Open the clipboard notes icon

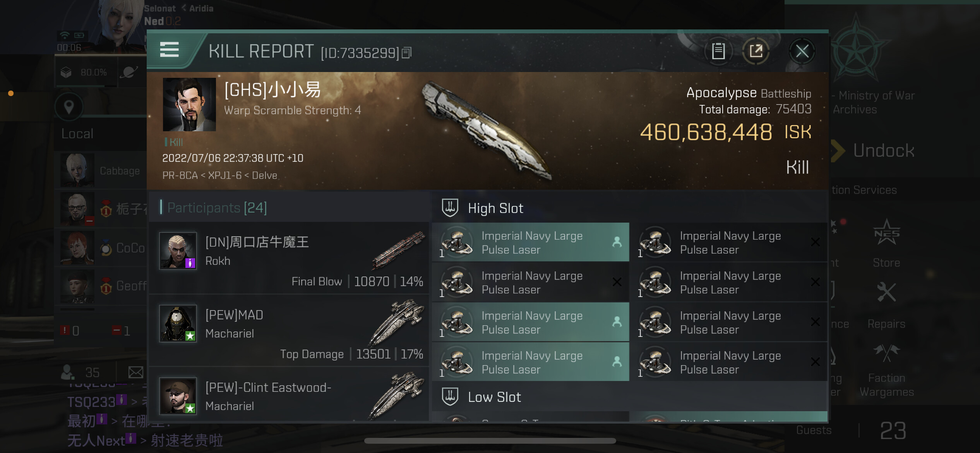(718, 51)
